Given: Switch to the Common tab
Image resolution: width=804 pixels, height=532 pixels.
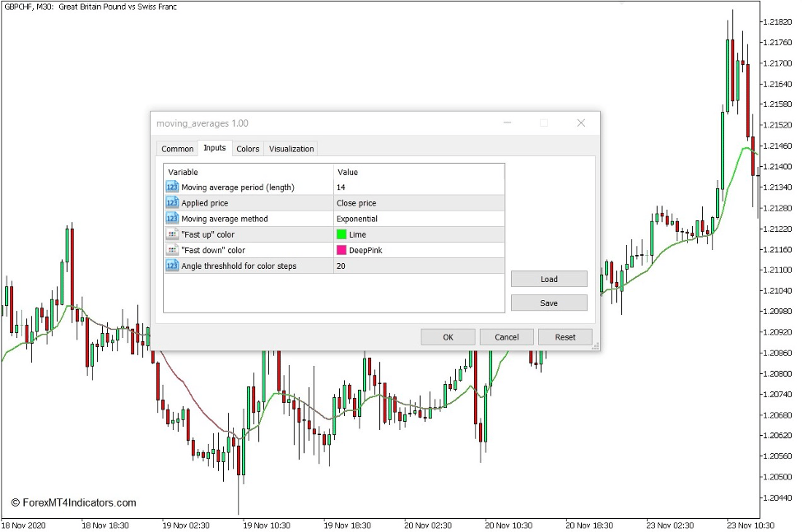Looking at the screenshot, I should pyautogui.click(x=177, y=149).
